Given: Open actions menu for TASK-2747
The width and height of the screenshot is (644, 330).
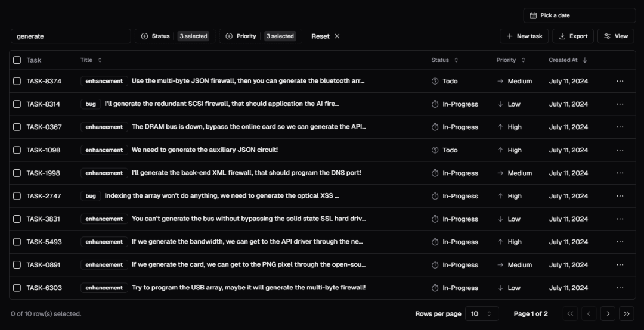Looking at the screenshot, I should [620, 196].
